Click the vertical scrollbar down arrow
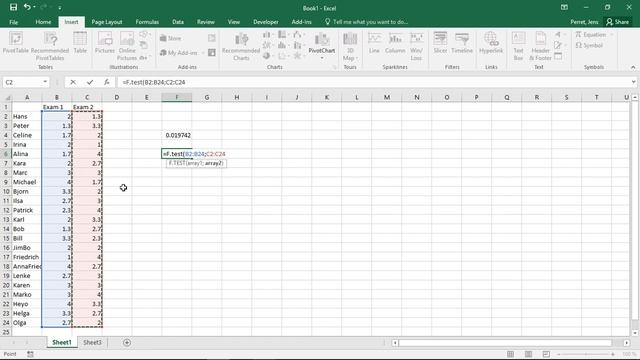The height and width of the screenshot is (360, 640). tap(635, 332)
